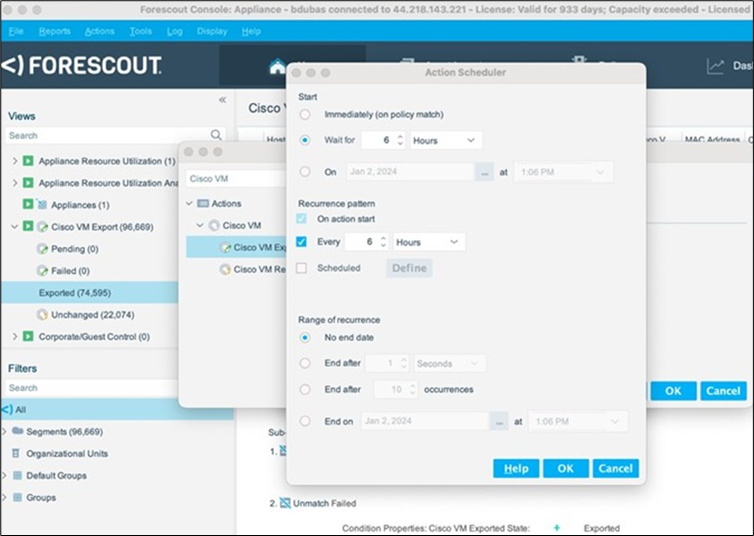Select End after Seconds radio button

point(305,363)
